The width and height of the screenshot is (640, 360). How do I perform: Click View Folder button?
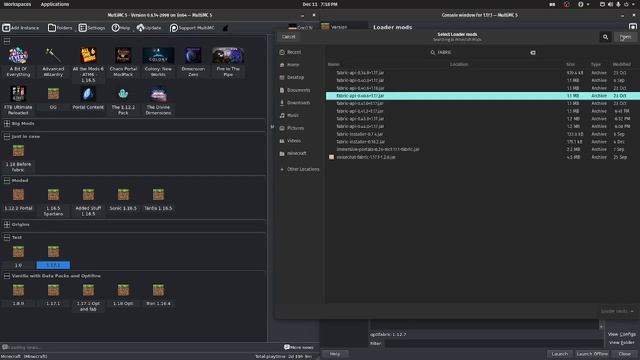[622, 342]
